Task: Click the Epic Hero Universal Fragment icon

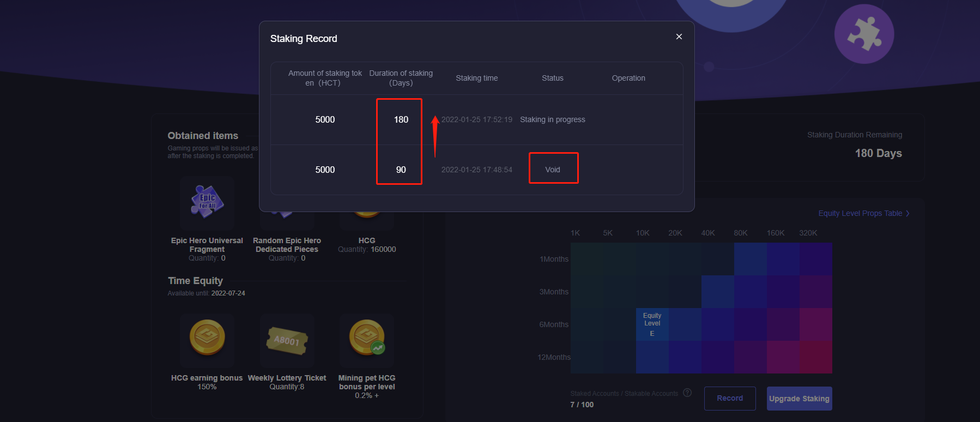Action: (x=207, y=202)
